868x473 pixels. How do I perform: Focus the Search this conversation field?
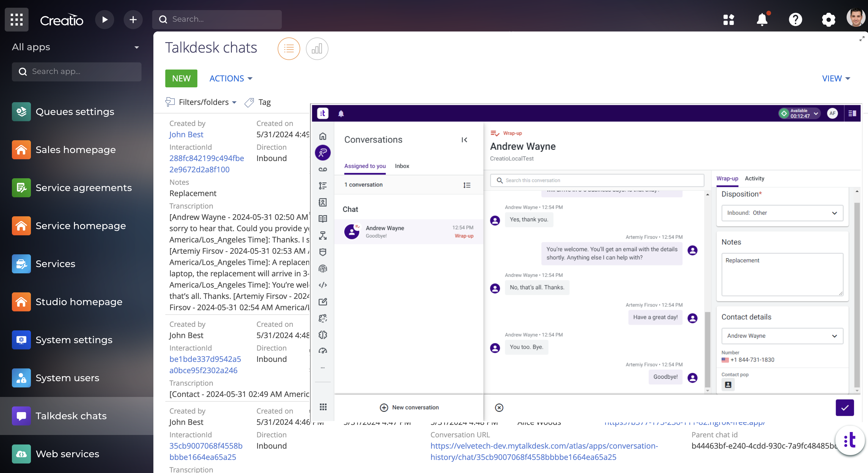597,181
